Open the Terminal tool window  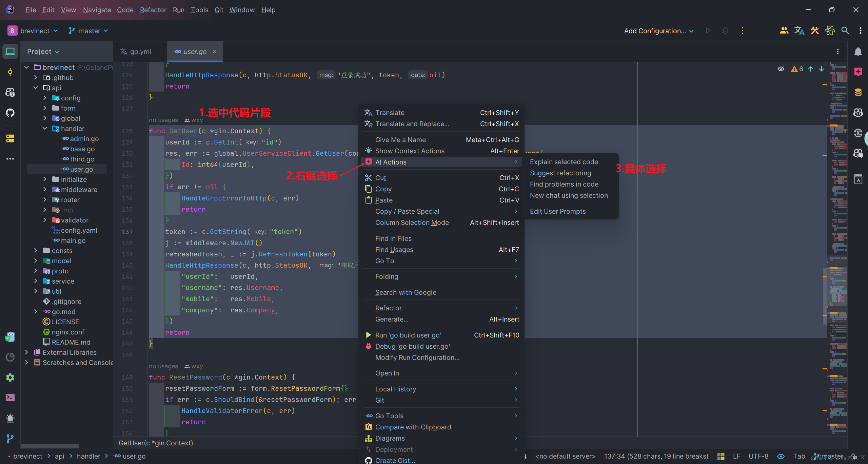[10, 398]
